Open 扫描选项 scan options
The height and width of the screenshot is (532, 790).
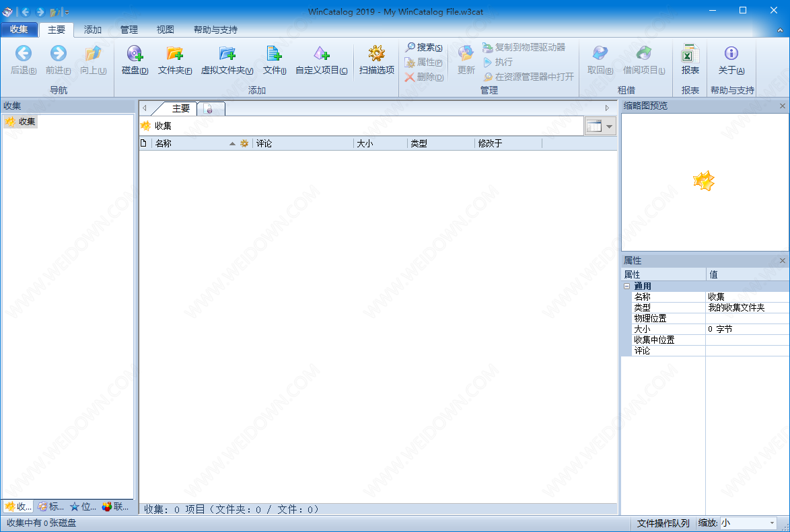(x=376, y=54)
